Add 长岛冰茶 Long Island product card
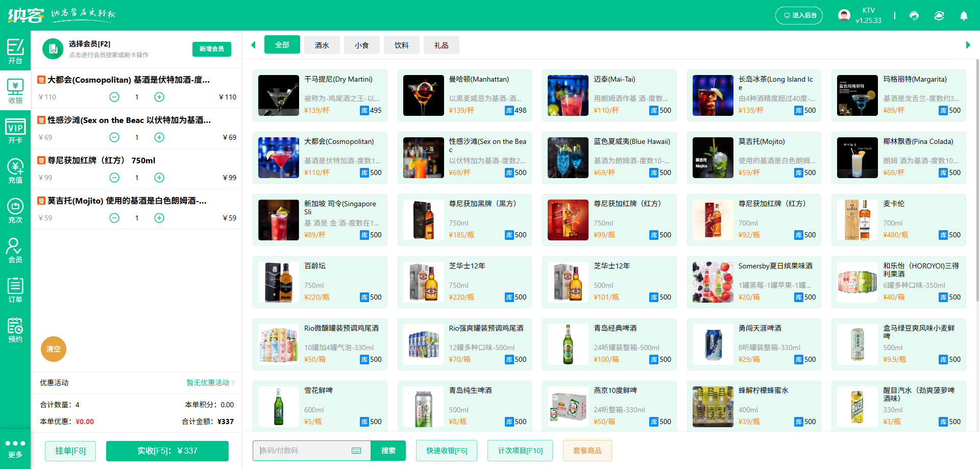The height and width of the screenshot is (469, 980). [754, 95]
